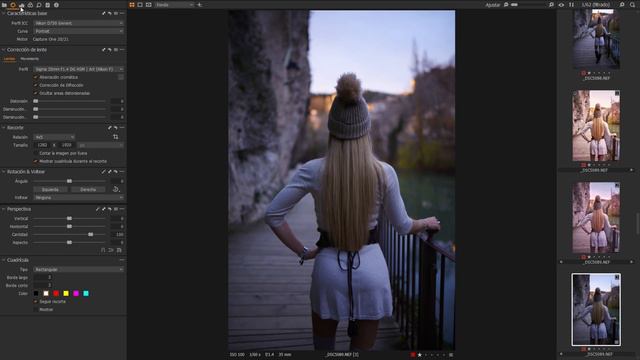
Task: Select the Lens tool tab icon
Action: tap(13, 5)
